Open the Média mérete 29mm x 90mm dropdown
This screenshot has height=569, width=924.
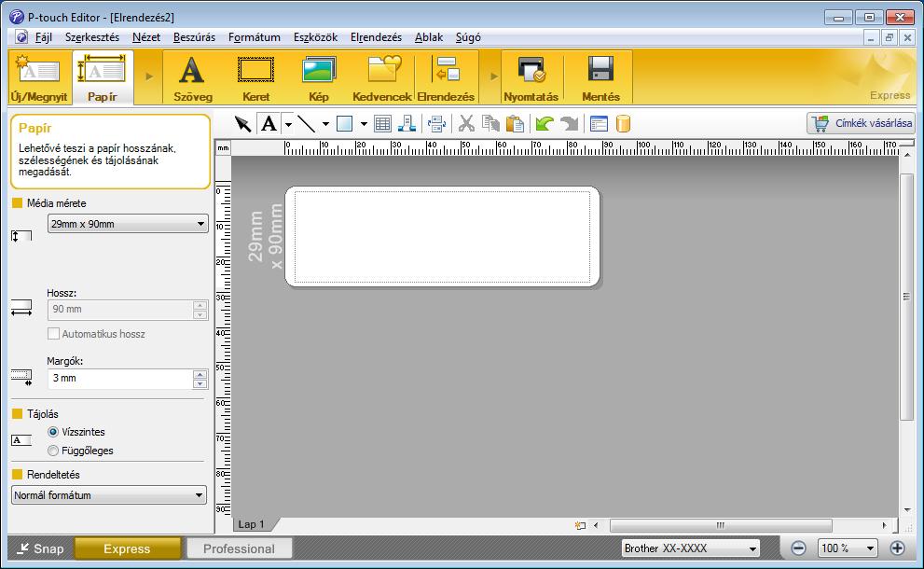point(128,224)
